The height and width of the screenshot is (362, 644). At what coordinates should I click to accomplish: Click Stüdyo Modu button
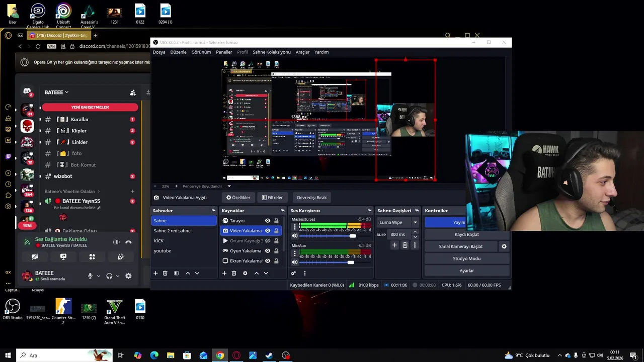(466, 258)
